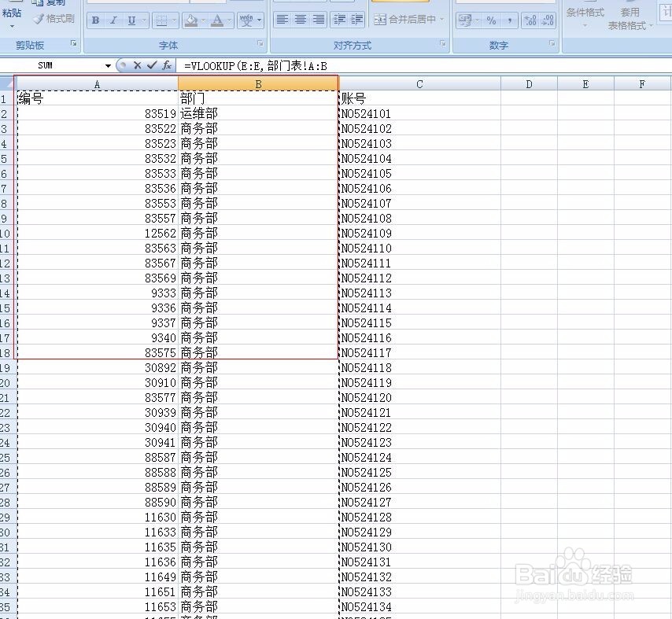The width and height of the screenshot is (672, 619).
Task: Confirm formula with checkmark button
Action: [152, 65]
